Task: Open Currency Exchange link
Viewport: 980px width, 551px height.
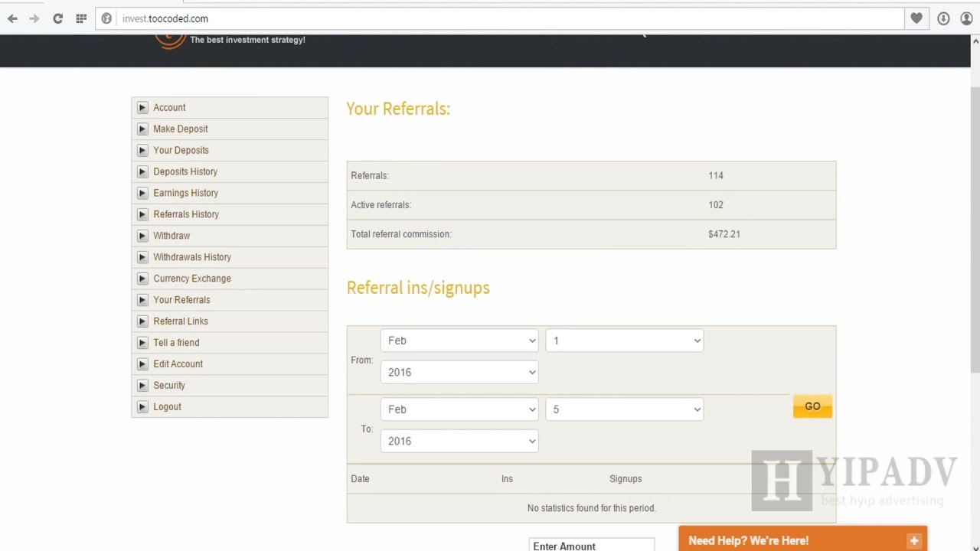Action: coord(192,279)
